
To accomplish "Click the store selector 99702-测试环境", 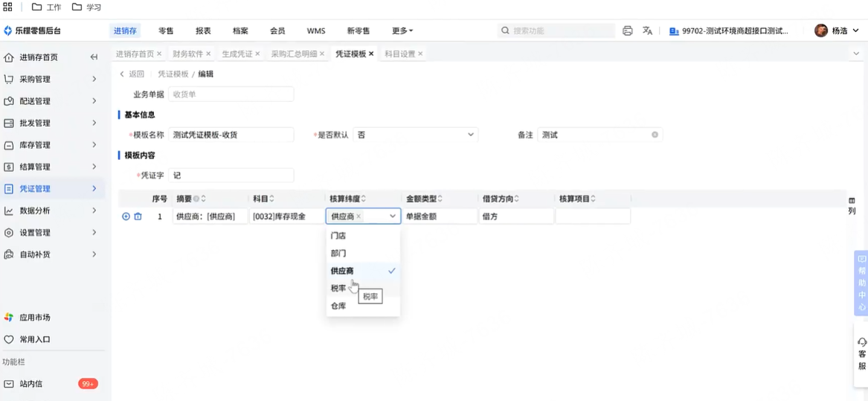I will [728, 31].
